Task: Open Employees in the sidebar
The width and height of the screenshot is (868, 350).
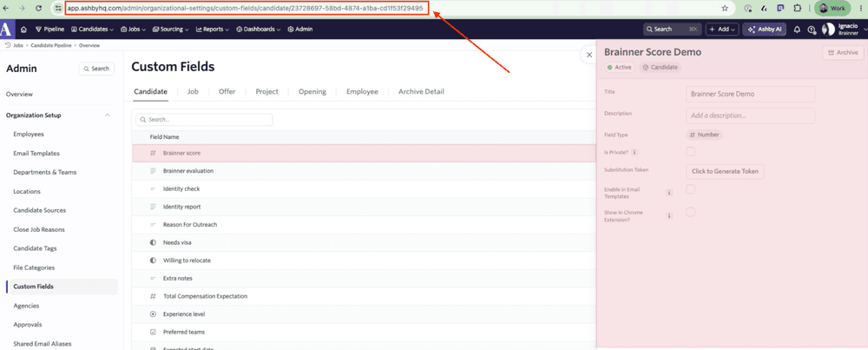Action: pos(29,134)
